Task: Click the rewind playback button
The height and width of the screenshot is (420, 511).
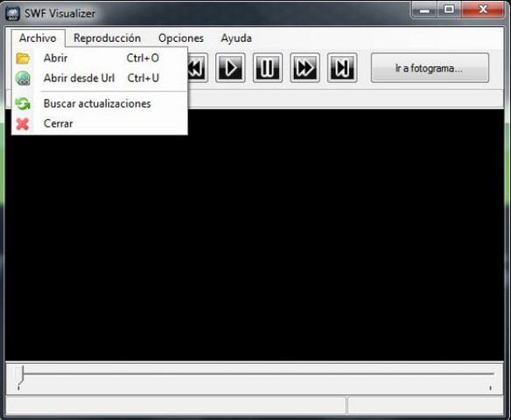Action: click(x=198, y=67)
